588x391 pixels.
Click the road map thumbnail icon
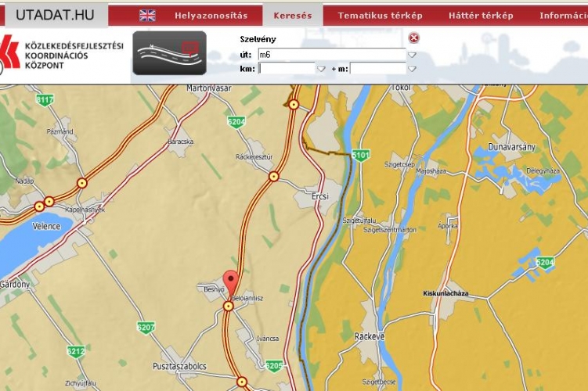click(169, 52)
